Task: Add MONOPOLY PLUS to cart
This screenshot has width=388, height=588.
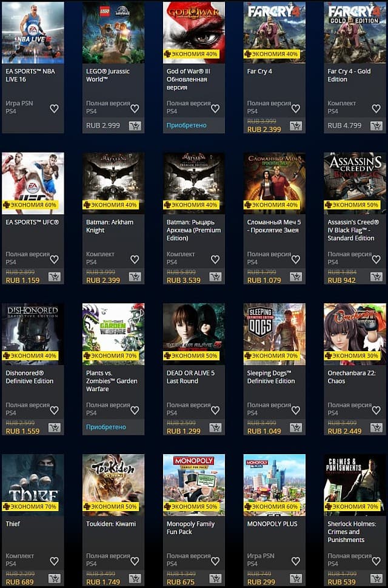Action: 296,579
